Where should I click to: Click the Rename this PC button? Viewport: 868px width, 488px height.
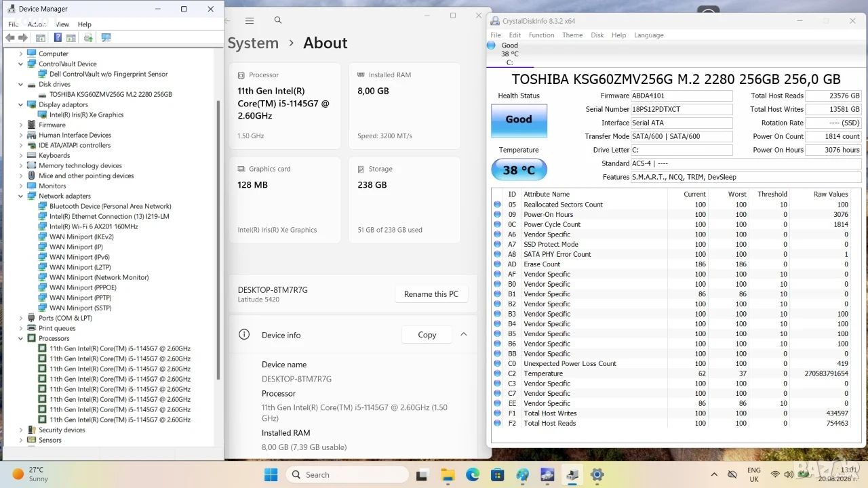click(x=431, y=294)
